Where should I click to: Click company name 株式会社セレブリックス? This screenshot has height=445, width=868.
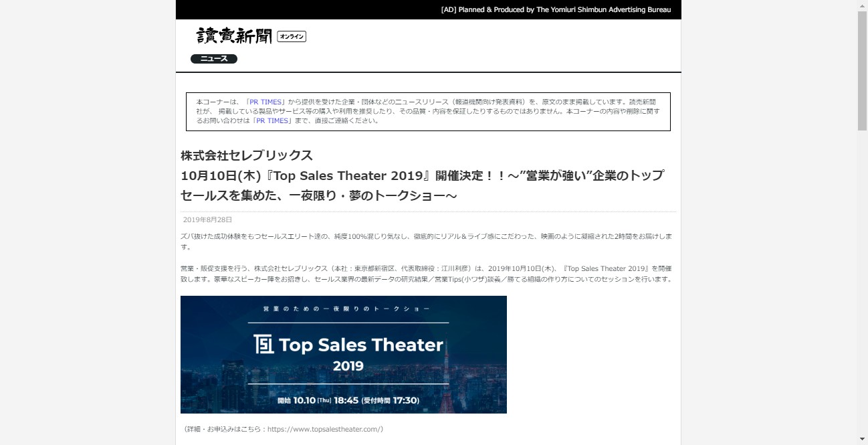pos(247,156)
